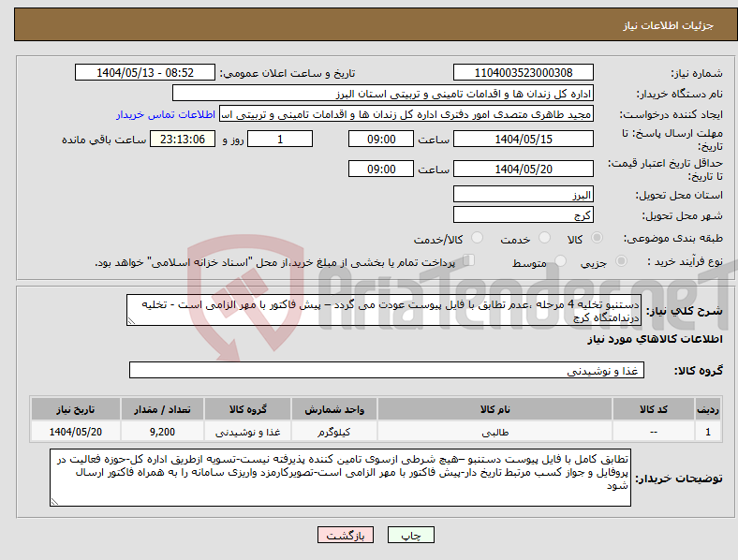This screenshot has width=738, height=560.
Task: Select the خدمت radio button
Action: pyautogui.click(x=544, y=238)
